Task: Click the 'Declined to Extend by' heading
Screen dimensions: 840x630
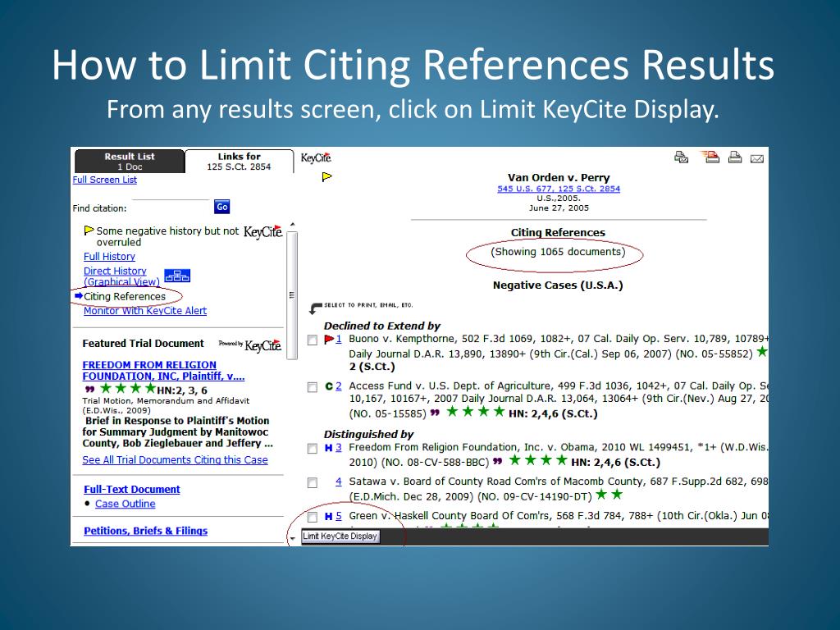Action: coord(382,326)
